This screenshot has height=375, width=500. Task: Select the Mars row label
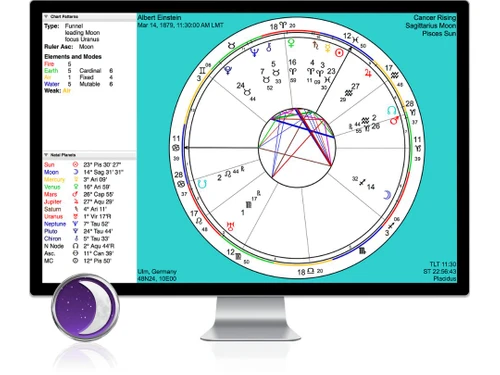point(51,194)
